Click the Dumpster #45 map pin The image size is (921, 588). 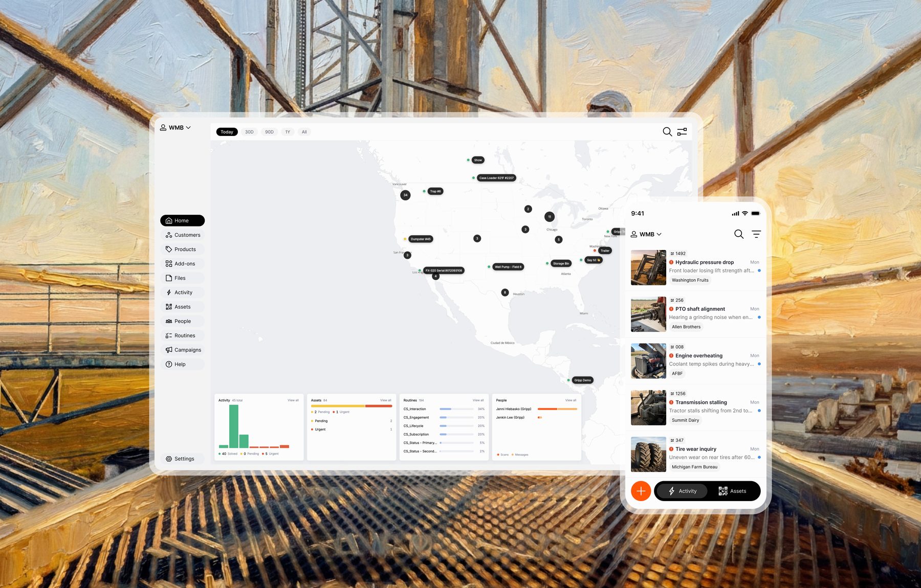pyautogui.click(x=421, y=239)
